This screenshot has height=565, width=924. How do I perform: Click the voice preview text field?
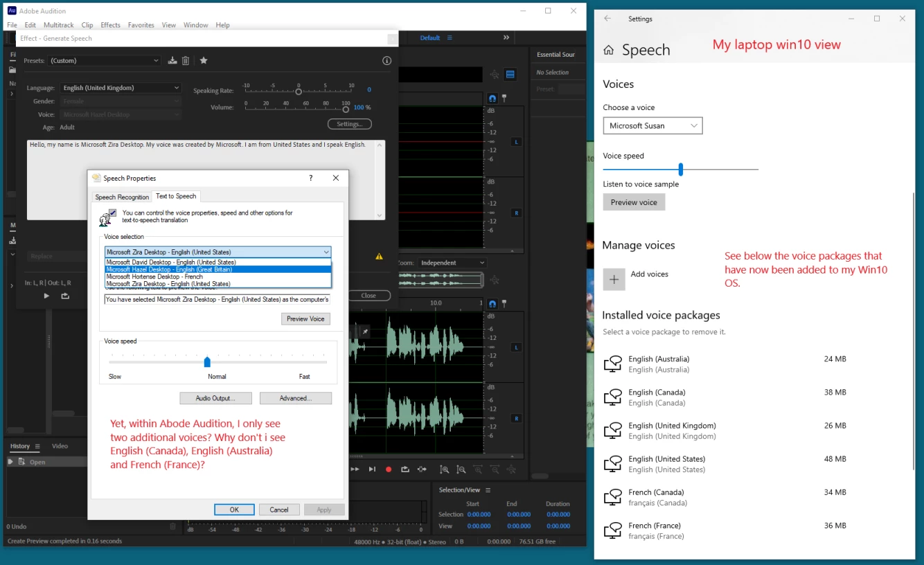(217, 299)
